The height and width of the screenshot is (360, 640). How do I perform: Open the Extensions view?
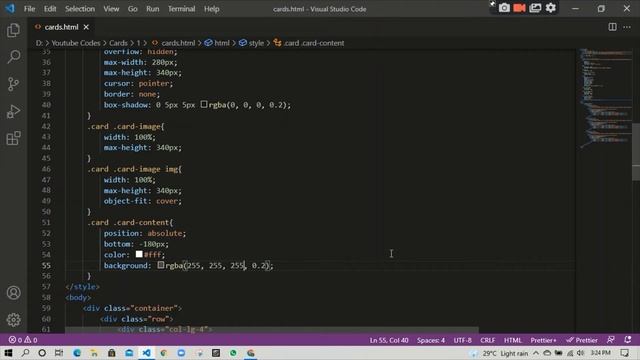(13, 138)
